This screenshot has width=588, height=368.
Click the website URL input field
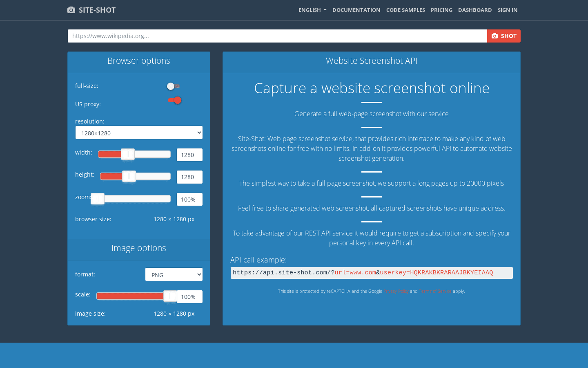[x=245, y=36]
